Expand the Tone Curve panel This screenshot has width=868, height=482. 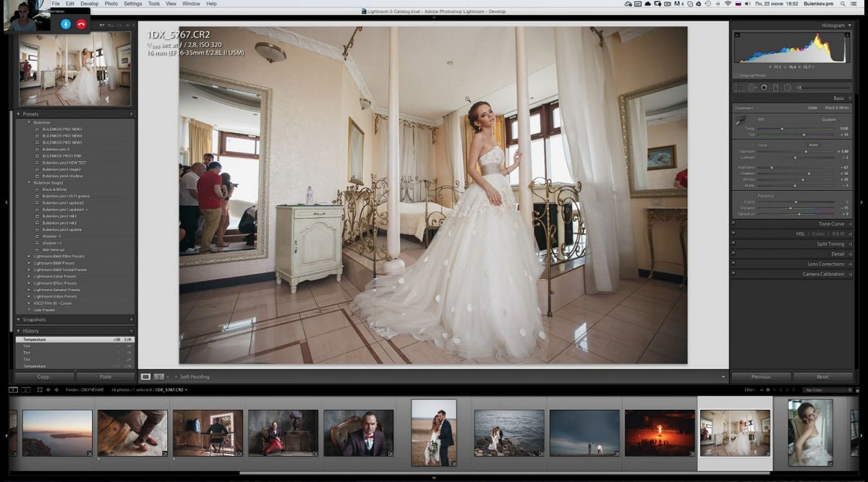coord(850,224)
